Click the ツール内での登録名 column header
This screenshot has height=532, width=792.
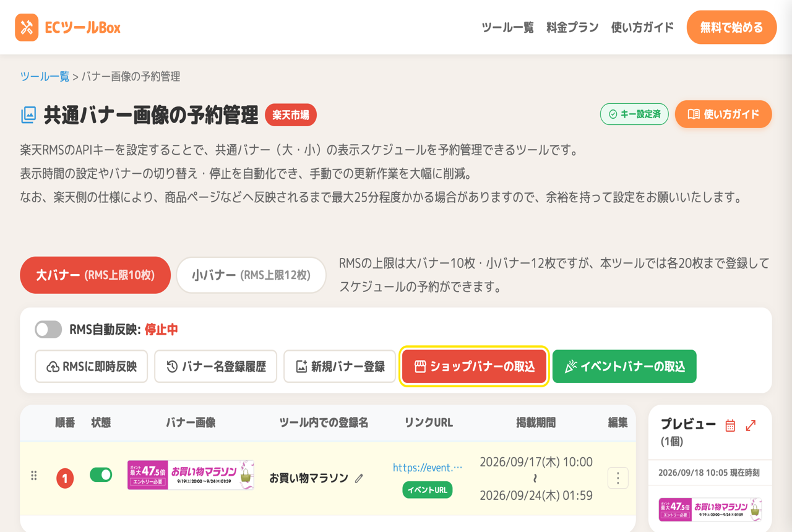tap(324, 423)
